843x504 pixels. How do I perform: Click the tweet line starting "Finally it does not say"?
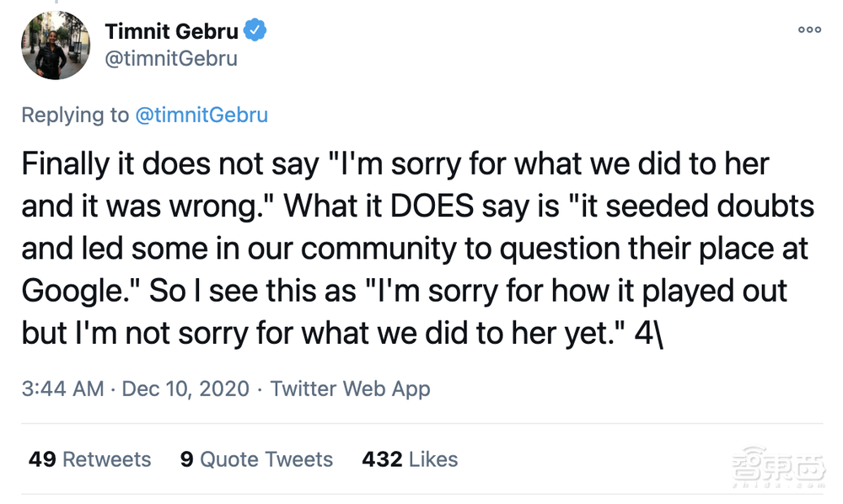(x=395, y=164)
